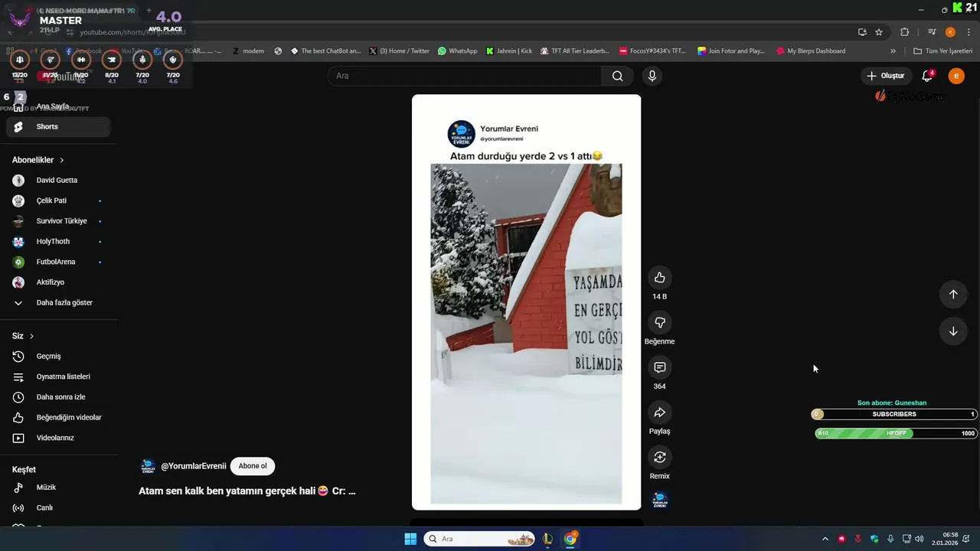
Task: Open Jahrein | Kick bookmark
Action: point(509,51)
